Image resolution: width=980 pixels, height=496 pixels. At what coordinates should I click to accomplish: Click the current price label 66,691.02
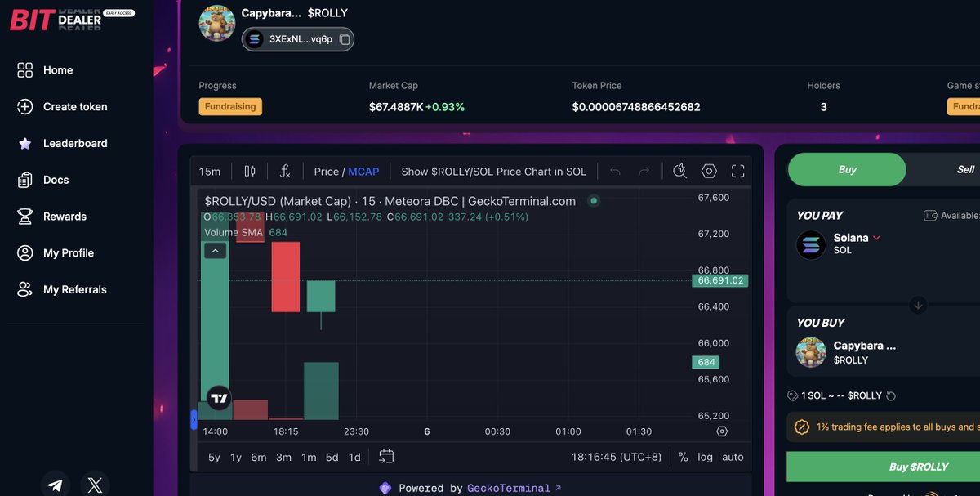pyautogui.click(x=719, y=280)
